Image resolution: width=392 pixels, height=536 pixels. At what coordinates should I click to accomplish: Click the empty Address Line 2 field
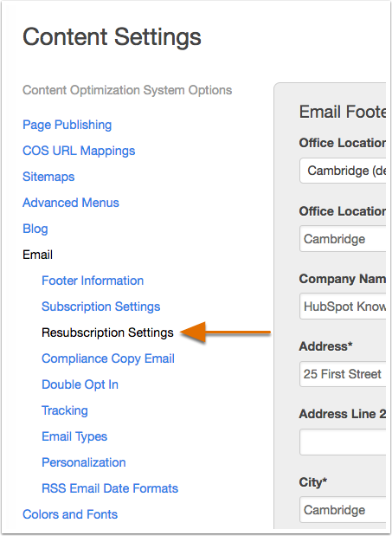tap(343, 442)
